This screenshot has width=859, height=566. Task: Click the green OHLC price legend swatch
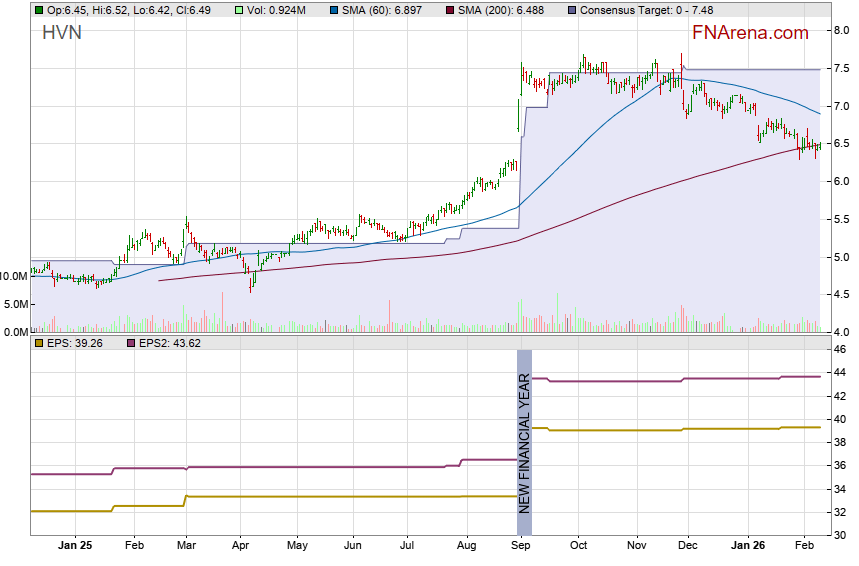tap(39, 10)
